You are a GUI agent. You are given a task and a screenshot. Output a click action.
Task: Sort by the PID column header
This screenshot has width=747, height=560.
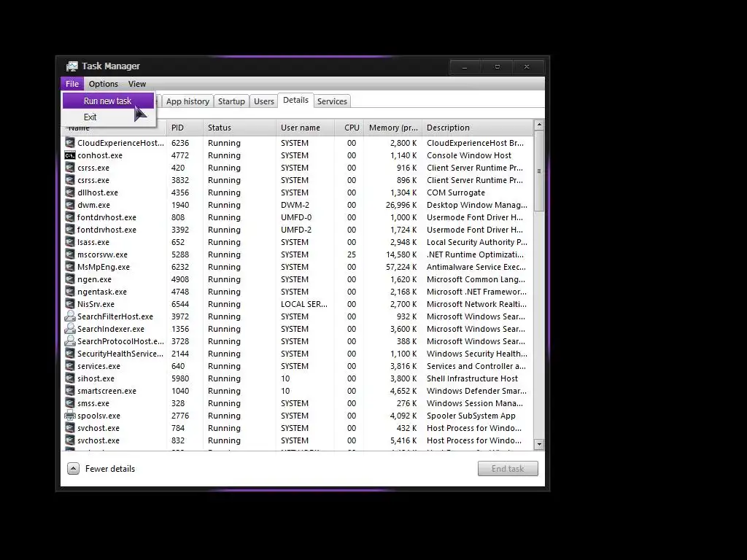(x=185, y=128)
